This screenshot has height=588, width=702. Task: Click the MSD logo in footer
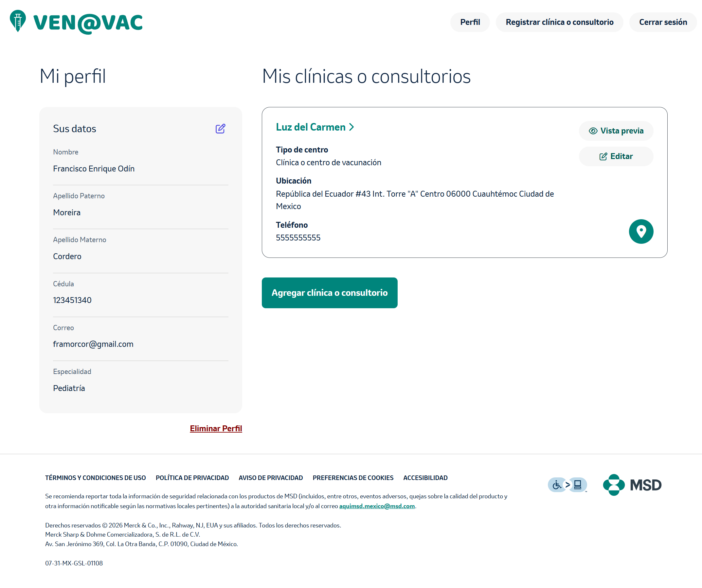[632, 485]
